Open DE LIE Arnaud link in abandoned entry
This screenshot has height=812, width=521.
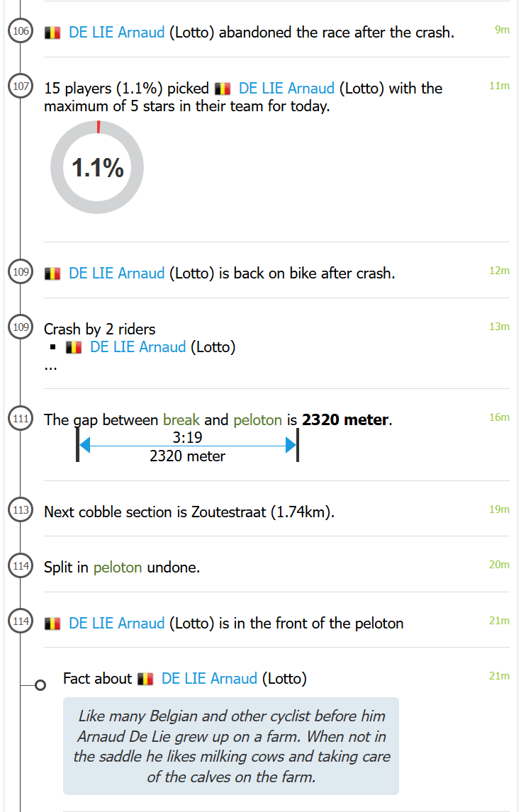(x=116, y=33)
